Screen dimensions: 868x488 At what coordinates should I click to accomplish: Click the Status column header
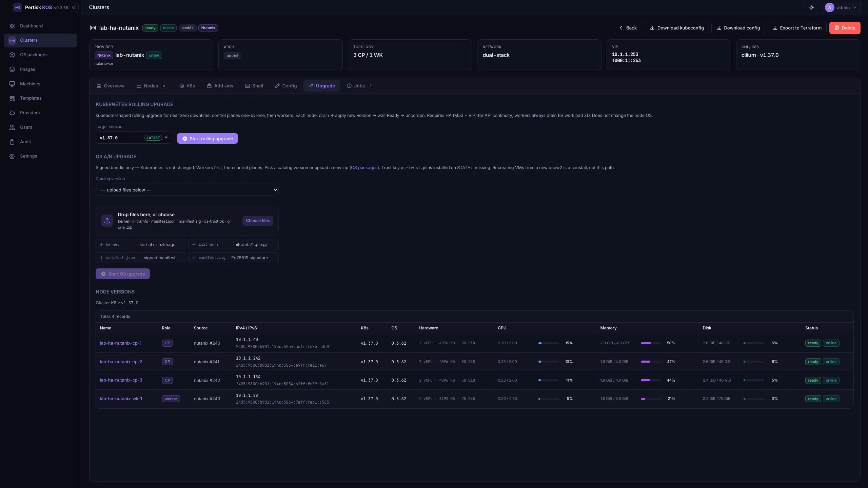point(811,328)
